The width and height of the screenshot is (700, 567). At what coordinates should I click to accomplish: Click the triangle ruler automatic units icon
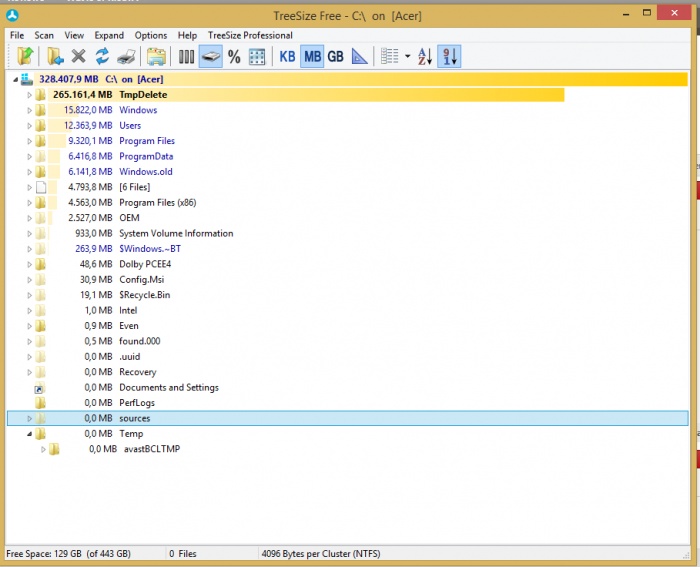[359, 57]
